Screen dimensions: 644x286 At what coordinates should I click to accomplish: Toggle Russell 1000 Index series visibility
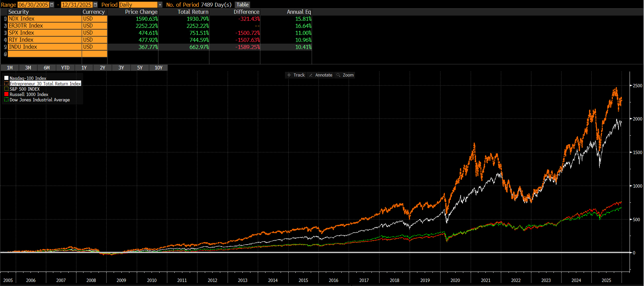pyautogui.click(x=6, y=94)
